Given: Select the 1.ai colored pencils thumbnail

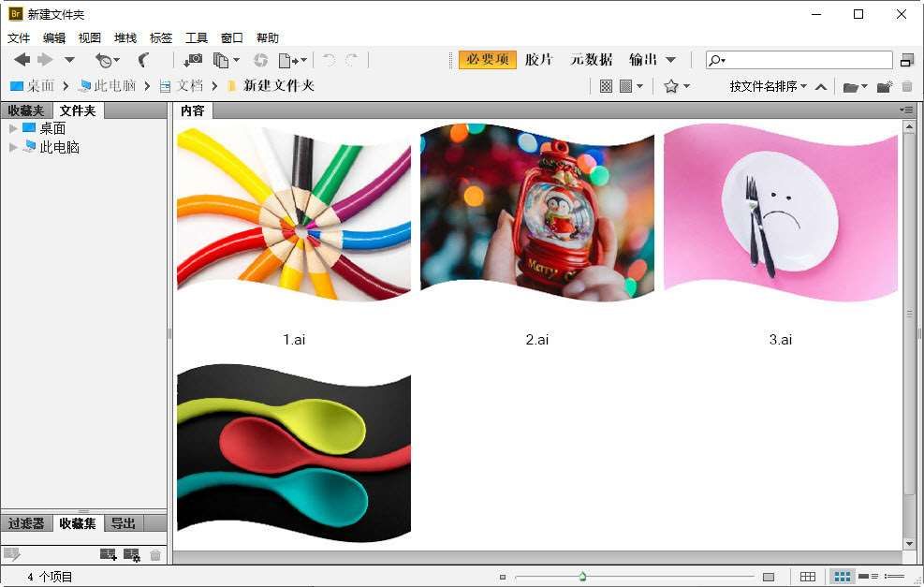Looking at the screenshot, I should point(293,213).
